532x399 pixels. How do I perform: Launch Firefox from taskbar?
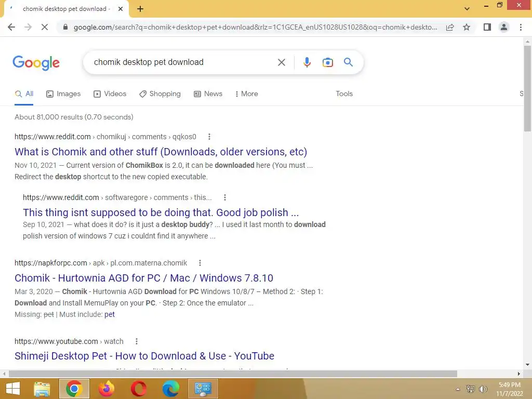coord(107,389)
